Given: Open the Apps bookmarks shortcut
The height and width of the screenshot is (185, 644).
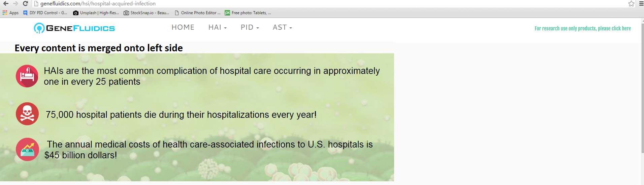Looking at the screenshot, I should point(10,13).
